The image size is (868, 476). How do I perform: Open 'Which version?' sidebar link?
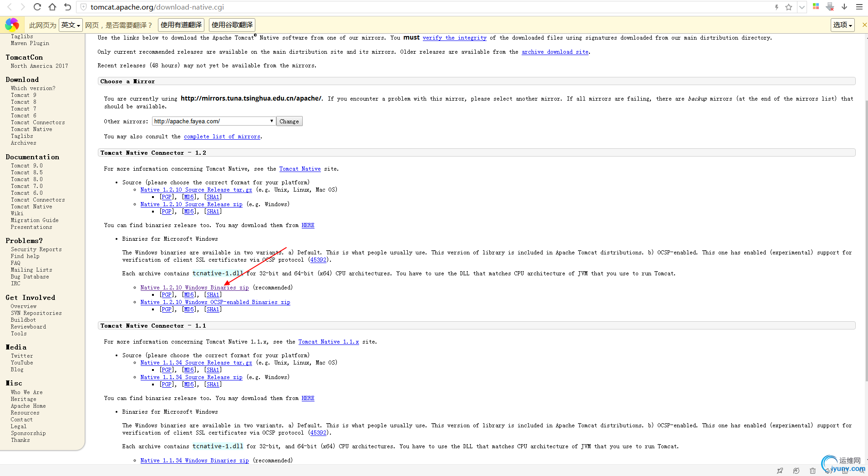pyautogui.click(x=33, y=88)
